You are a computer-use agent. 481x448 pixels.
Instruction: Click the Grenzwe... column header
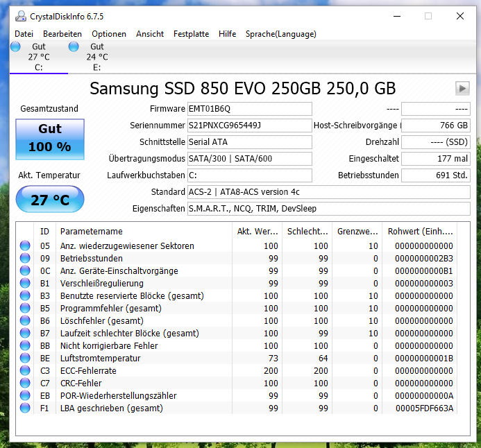click(x=357, y=232)
